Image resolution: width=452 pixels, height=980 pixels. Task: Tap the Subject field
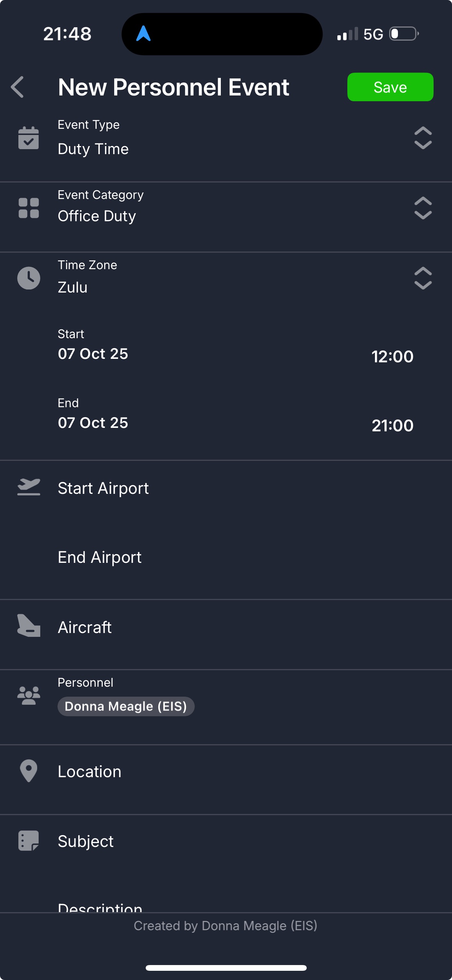coord(85,841)
